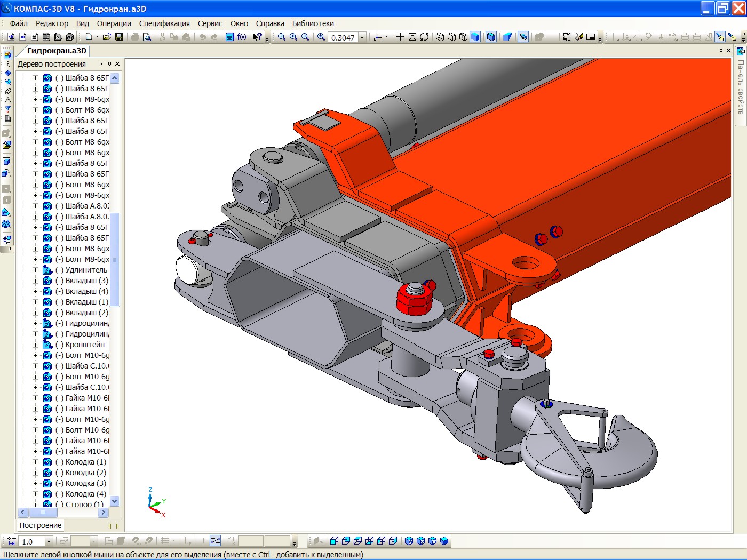Click the Save document toolbar icon
747x560 pixels.
[119, 37]
